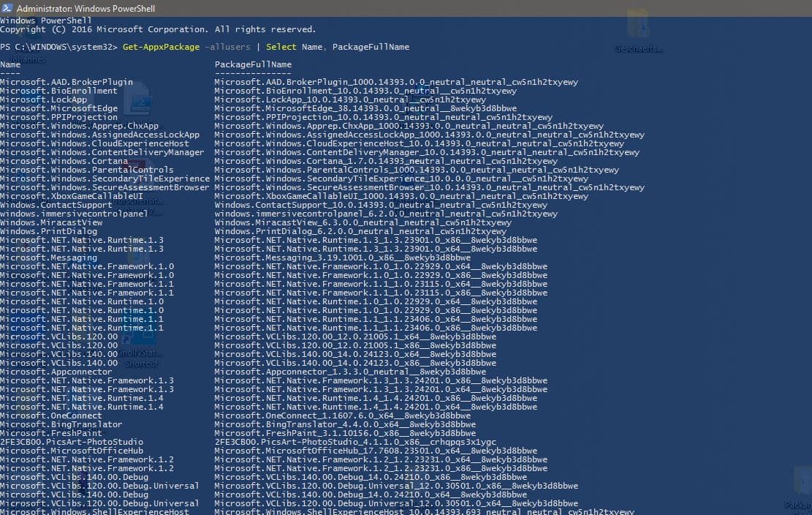Click the 'PackageFullName' column header above the dashes
The width and height of the screenshot is (812, 515).
[x=253, y=65]
